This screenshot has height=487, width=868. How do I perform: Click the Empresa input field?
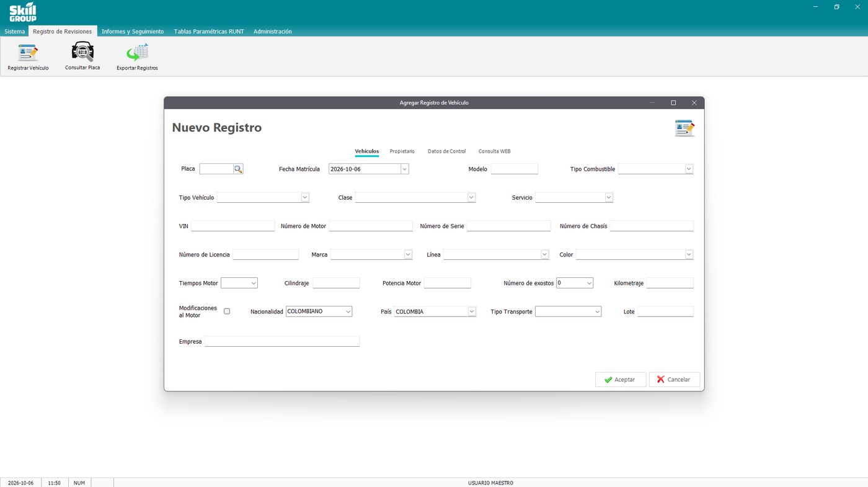tap(282, 341)
